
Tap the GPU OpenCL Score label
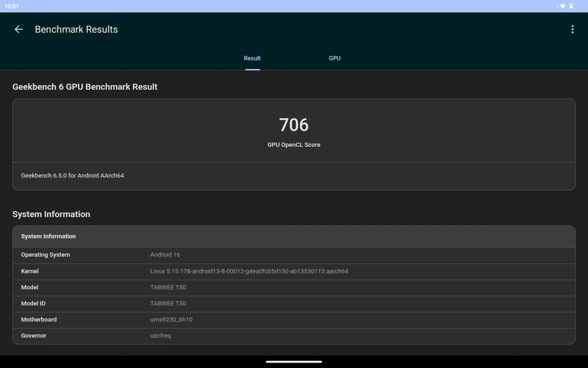[294, 145]
